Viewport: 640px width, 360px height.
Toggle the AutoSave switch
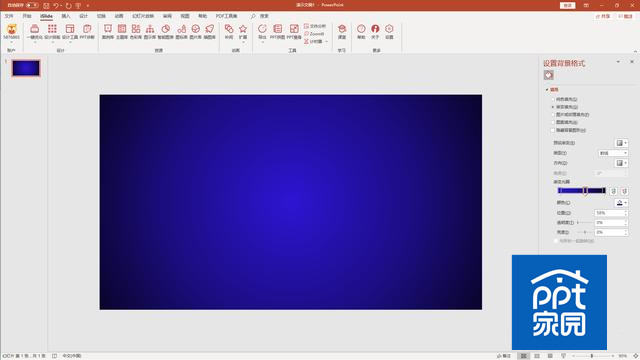[32, 5]
